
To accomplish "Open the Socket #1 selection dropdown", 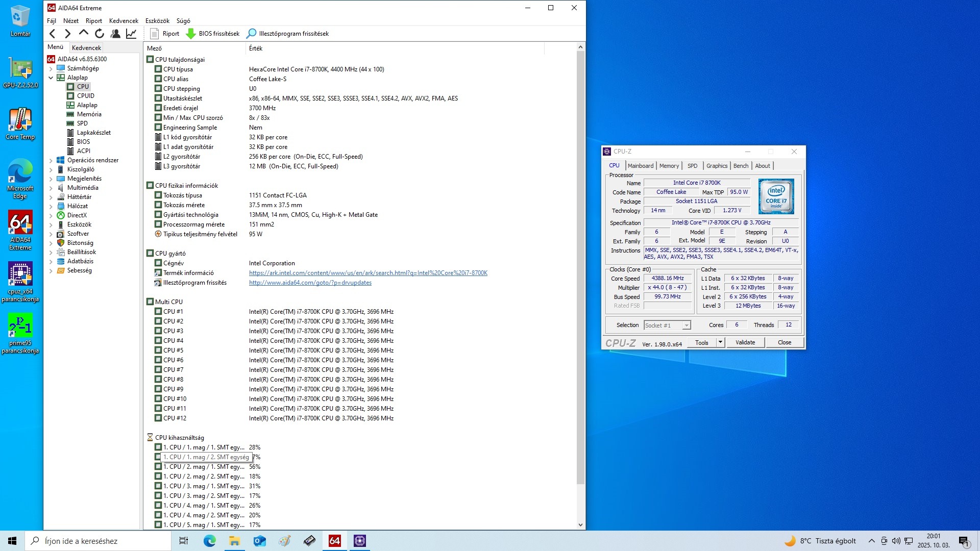I will click(687, 325).
